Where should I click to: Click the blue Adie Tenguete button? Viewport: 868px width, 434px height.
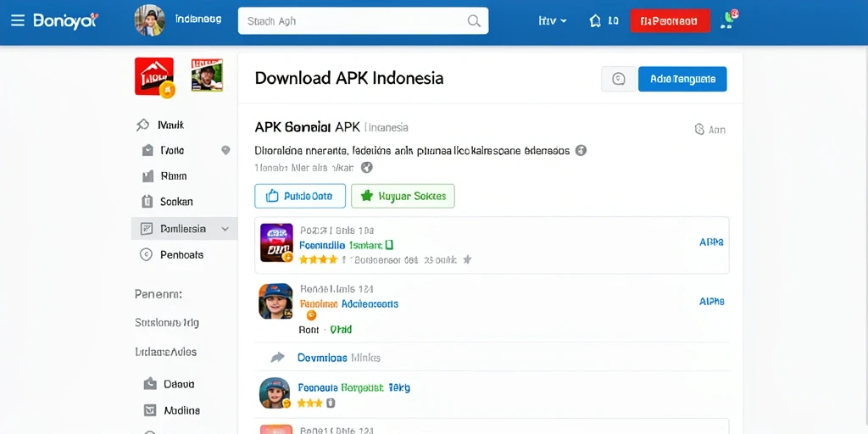tap(682, 79)
